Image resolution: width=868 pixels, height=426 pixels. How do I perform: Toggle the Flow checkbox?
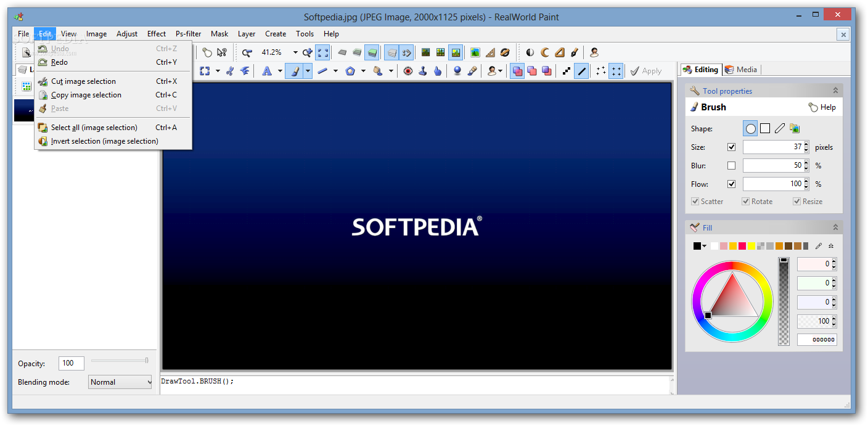pos(732,184)
